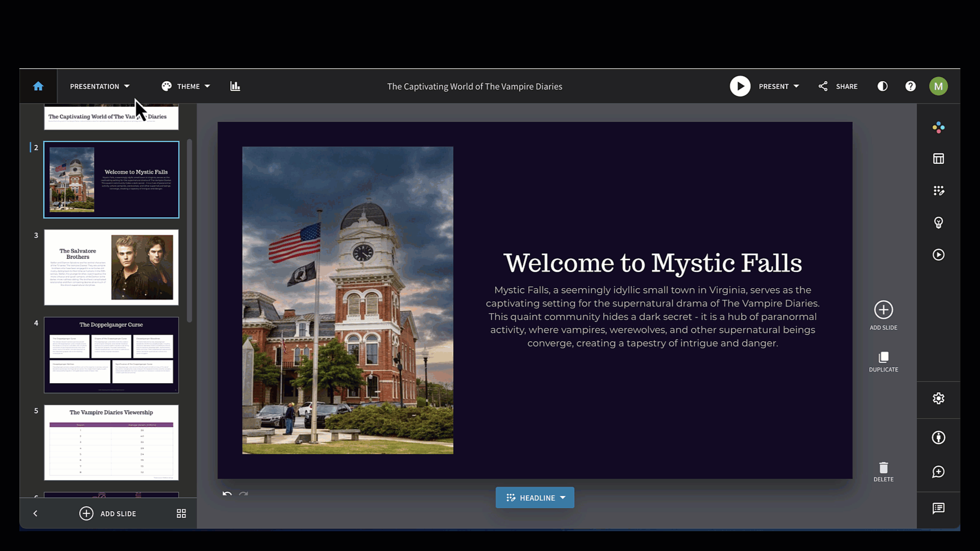
Task: Open the Theme dropdown menu
Action: [186, 86]
